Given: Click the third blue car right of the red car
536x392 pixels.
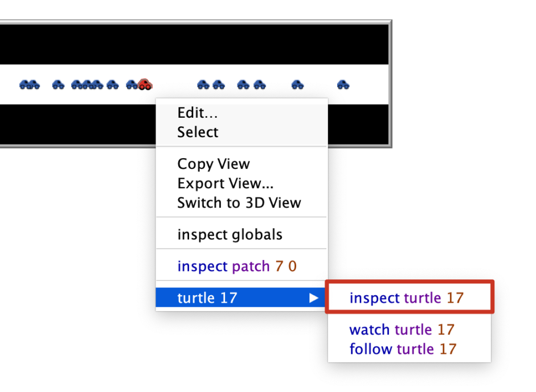Looking at the screenshot, I should 243,85.
